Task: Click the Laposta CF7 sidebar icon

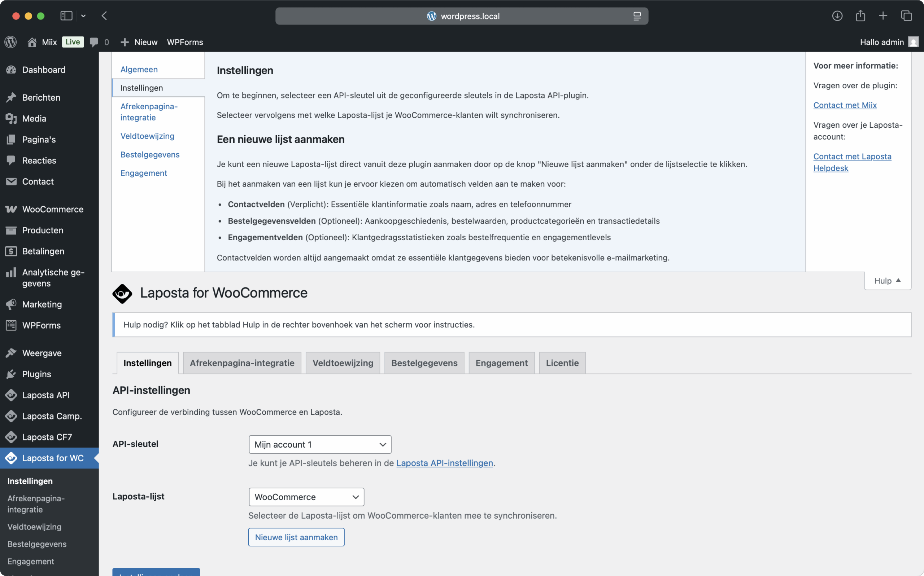Action: [11, 437]
